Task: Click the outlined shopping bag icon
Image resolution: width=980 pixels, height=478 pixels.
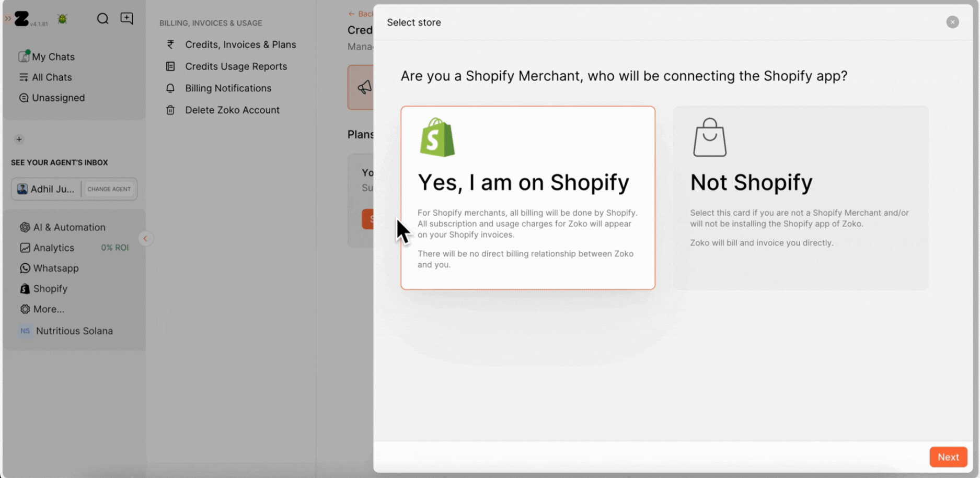Action: [710, 137]
